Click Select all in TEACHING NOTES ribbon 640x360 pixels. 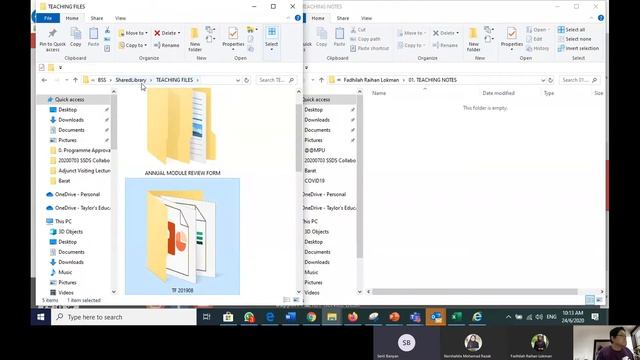pos(571,30)
